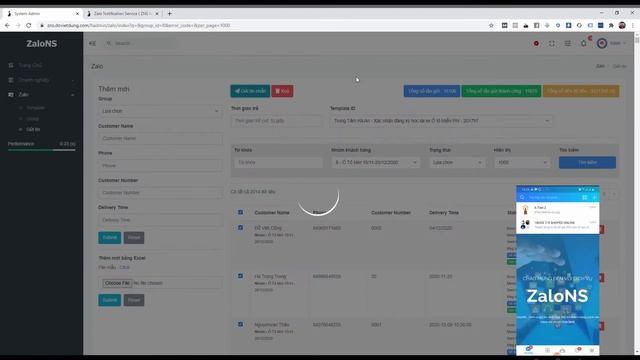
Task: Click Submit below the Choose File button
Action: (x=109, y=300)
